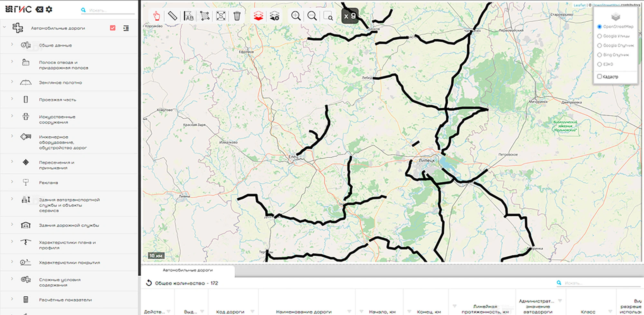644x315 pixels.
Task: Open layer settings with gear icon
Action: [x=274, y=16]
